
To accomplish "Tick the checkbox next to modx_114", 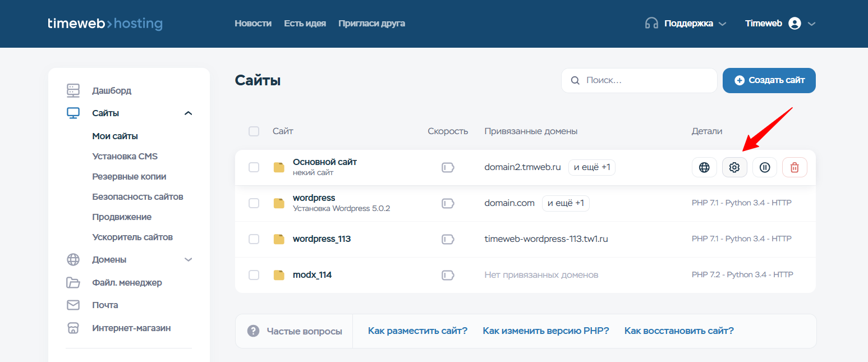I will point(254,274).
